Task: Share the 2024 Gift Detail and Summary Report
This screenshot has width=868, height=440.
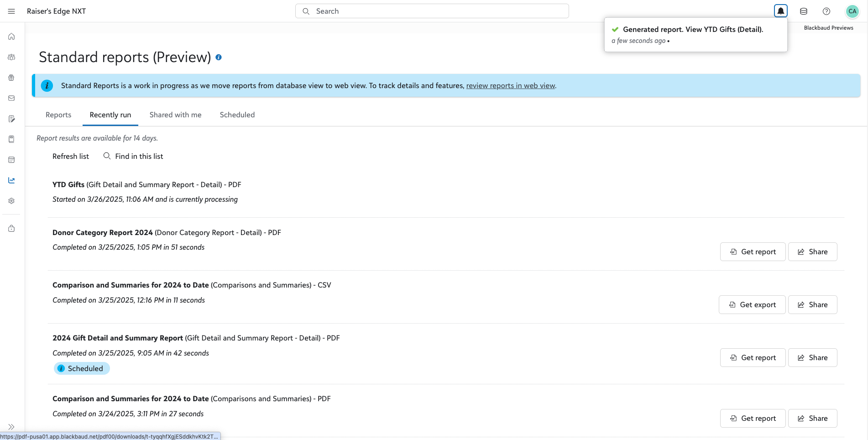Action: 813,358
